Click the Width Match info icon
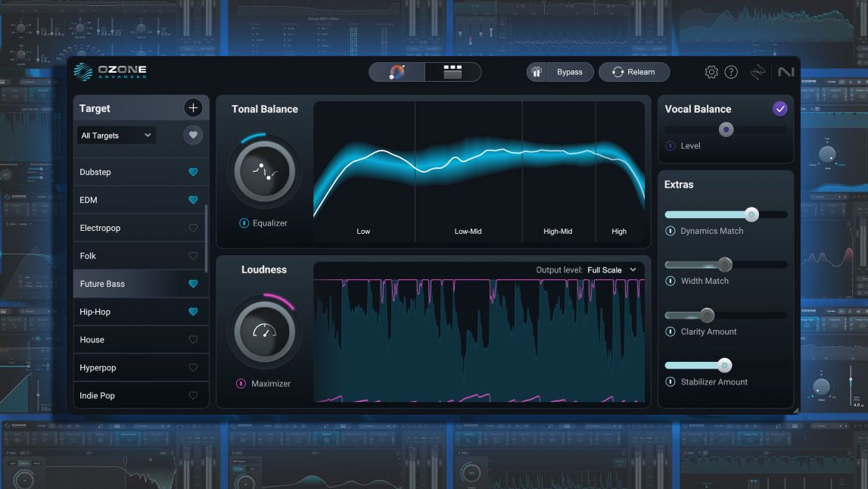Viewport: 868px width, 489px height. pyautogui.click(x=670, y=281)
